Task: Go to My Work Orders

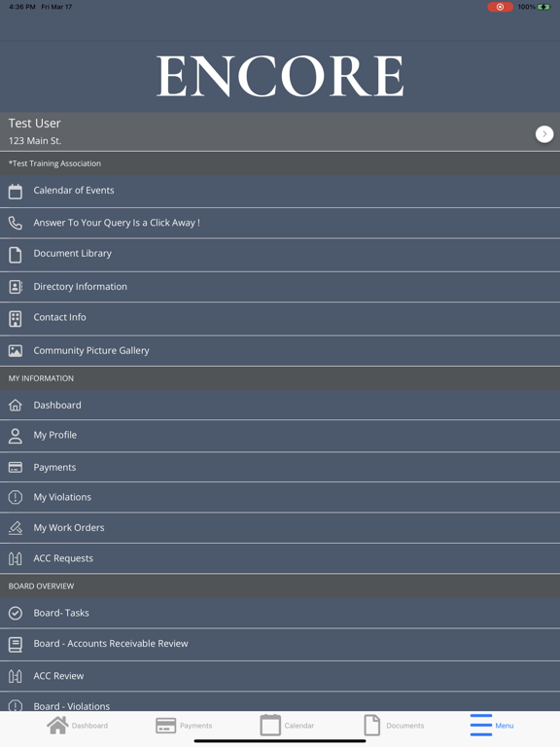Action: point(280,528)
